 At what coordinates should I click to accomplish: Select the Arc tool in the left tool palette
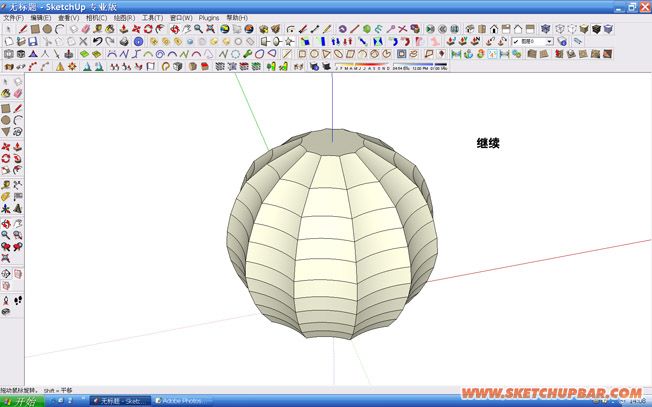coord(17,120)
